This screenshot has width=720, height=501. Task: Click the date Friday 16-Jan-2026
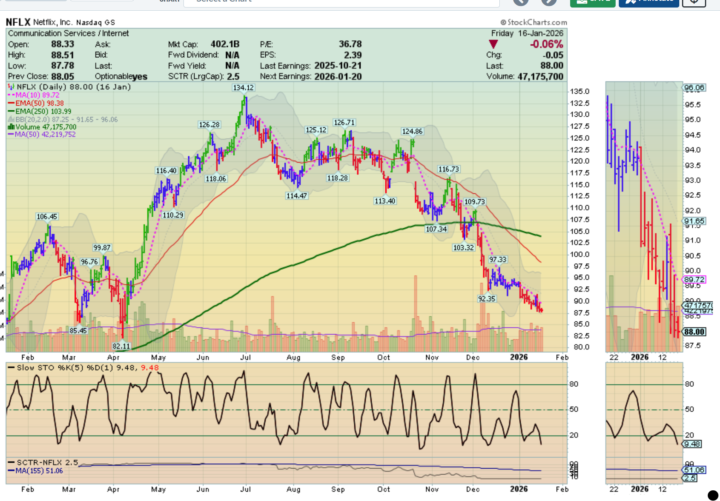click(527, 33)
